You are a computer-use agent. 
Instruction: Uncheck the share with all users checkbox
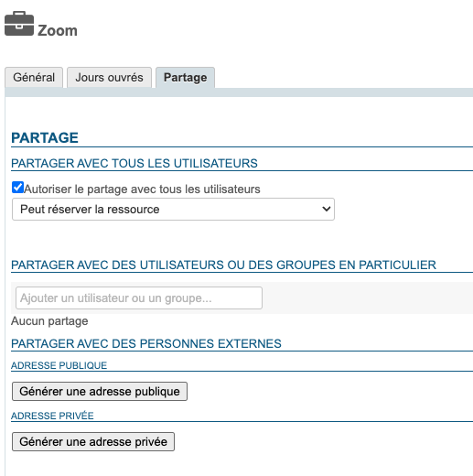tap(17, 188)
